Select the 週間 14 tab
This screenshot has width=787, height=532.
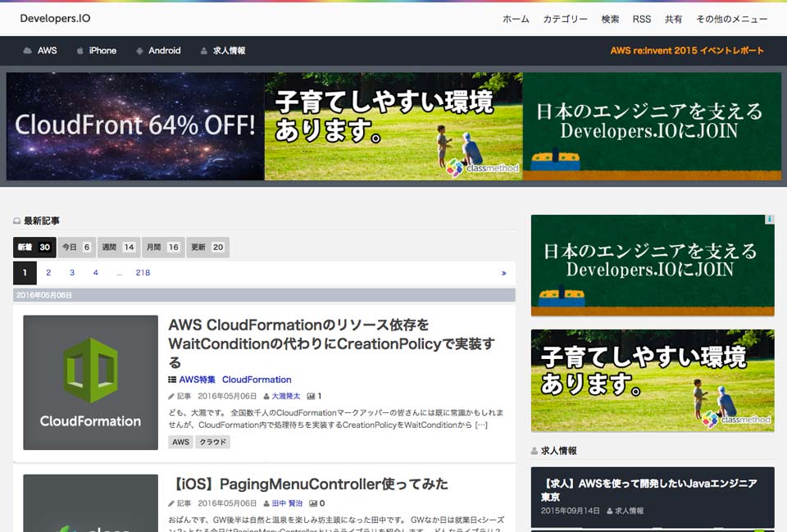pyautogui.click(x=118, y=247)
